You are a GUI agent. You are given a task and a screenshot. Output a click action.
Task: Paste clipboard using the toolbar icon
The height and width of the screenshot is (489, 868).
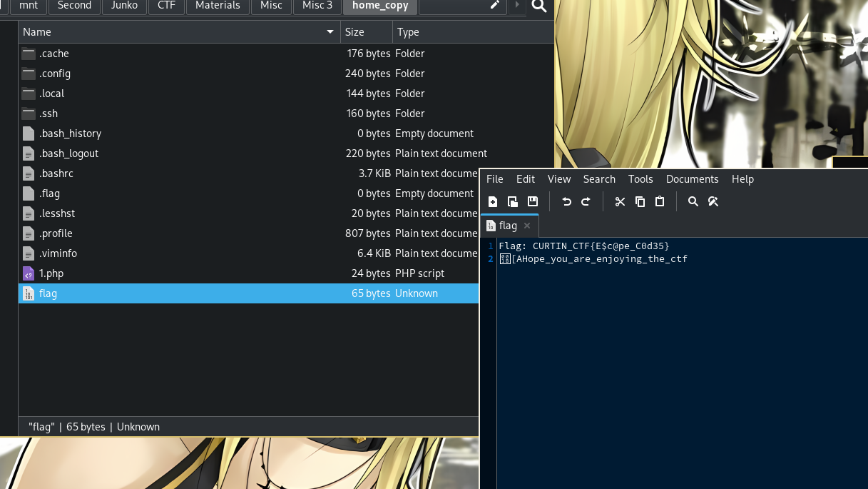click(x=660, y=202)
